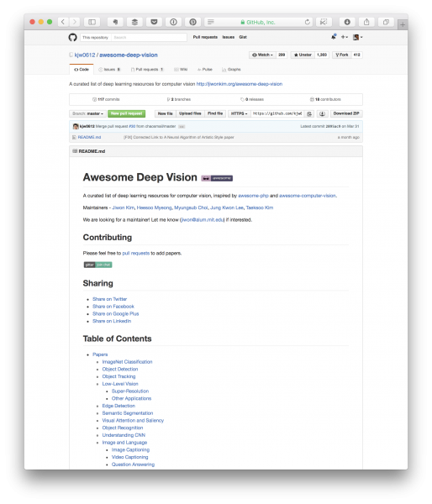Image resolution: width=432 pixels, height=504 pixels.
Task: Open the HTTPS protocol dropdown
Action: click(x=239, y=113)
